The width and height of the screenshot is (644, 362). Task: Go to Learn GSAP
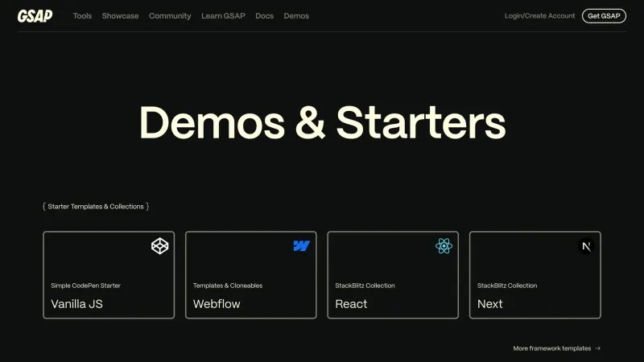223,16
